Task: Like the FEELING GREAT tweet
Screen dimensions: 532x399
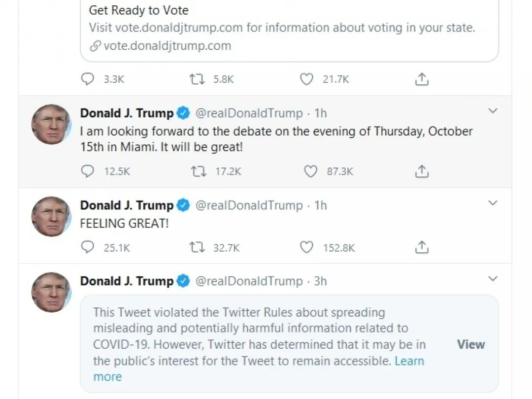Action: (x=307, y=247)
